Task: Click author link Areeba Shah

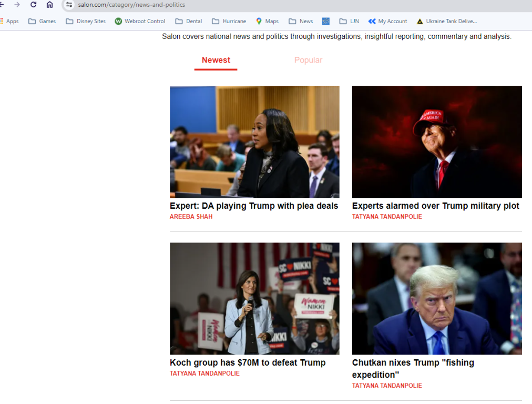Action: point(191,217)
